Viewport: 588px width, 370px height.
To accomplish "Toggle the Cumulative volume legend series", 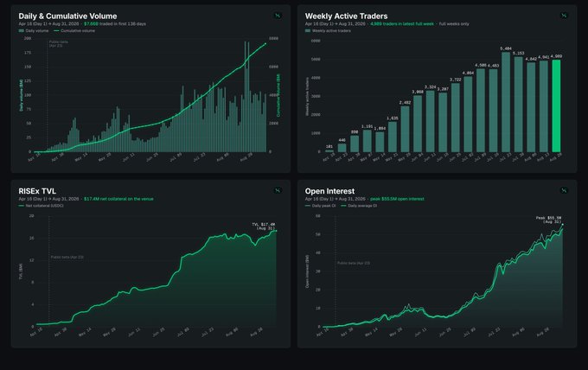I will (x=74, y=31).
